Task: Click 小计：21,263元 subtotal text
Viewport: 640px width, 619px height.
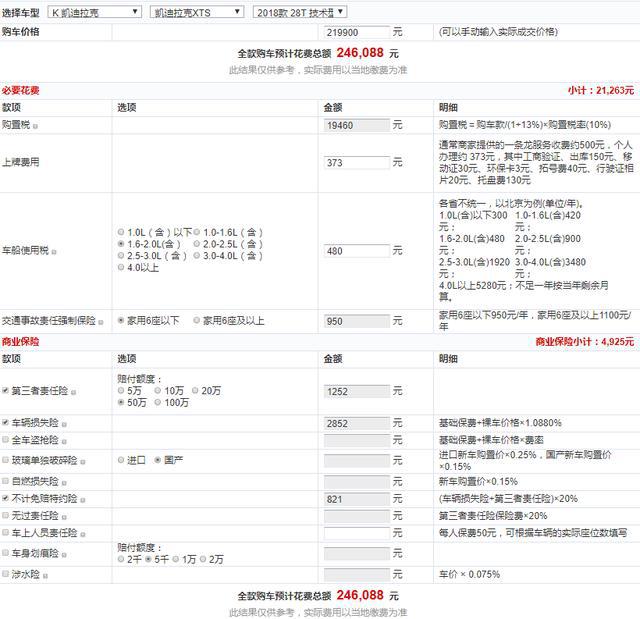Action: click(x=601, y=90)
